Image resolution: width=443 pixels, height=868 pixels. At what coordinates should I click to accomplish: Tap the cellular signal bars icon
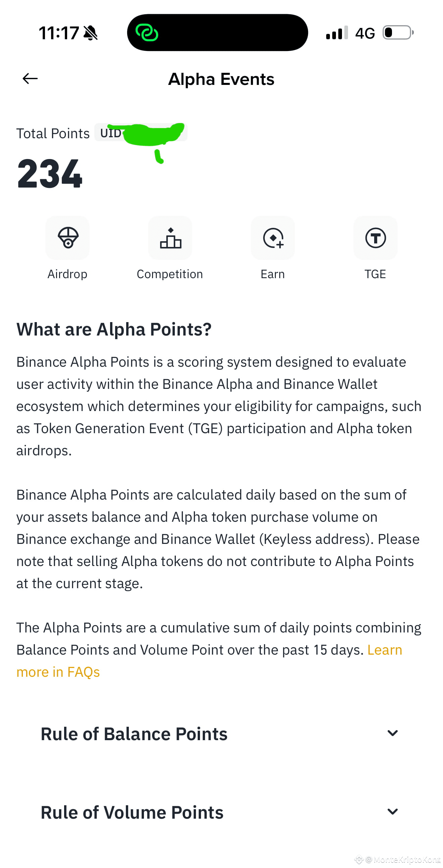tap(337, 33)
